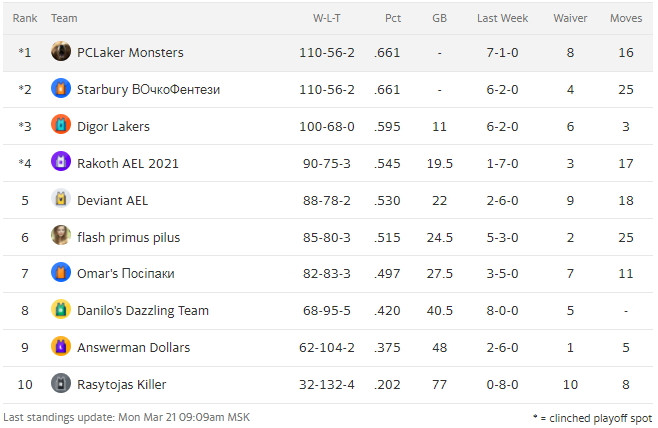This screenshot has height=428, width=658.
Task: Sort standings by the Rank column header
Action: click(x=25, y=18)
